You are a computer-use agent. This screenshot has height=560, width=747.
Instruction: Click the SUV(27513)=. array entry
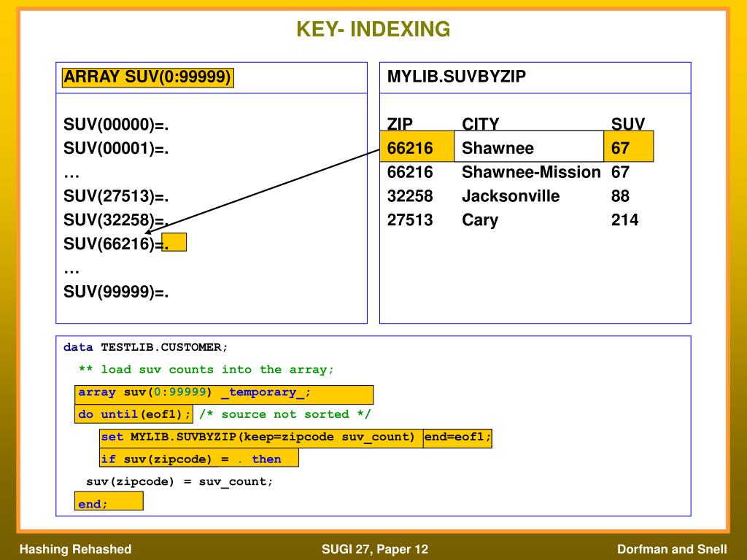[116, 196]
